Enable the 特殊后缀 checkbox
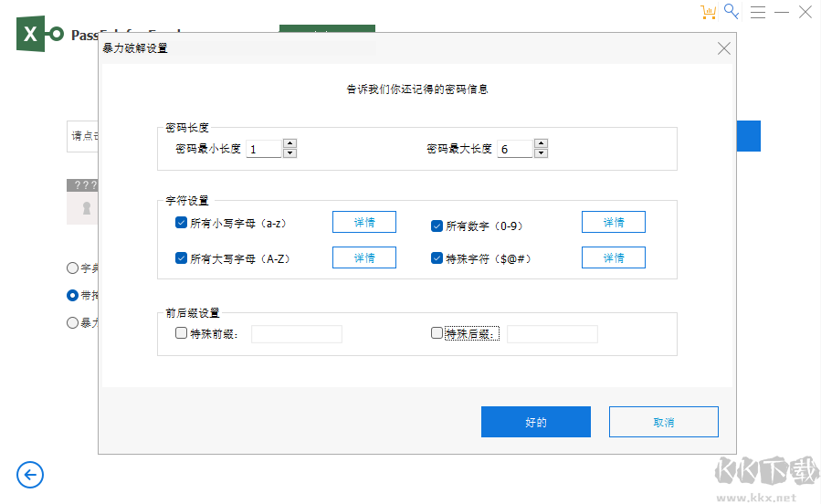The image size is (821, 504). [x=437, y=333]
